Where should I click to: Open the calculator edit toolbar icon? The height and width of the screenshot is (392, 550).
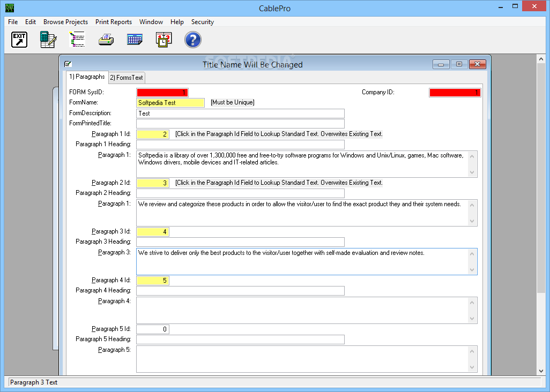pos(48,40)
